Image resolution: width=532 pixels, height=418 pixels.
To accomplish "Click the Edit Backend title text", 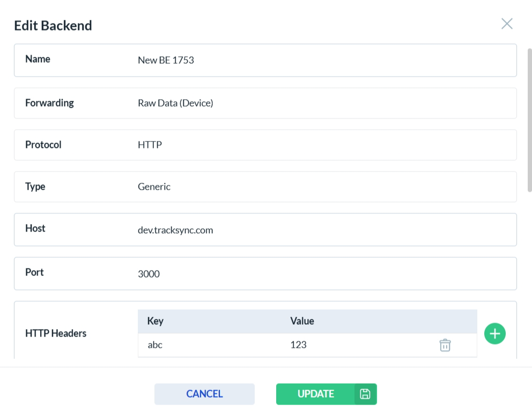I will 53,25.
